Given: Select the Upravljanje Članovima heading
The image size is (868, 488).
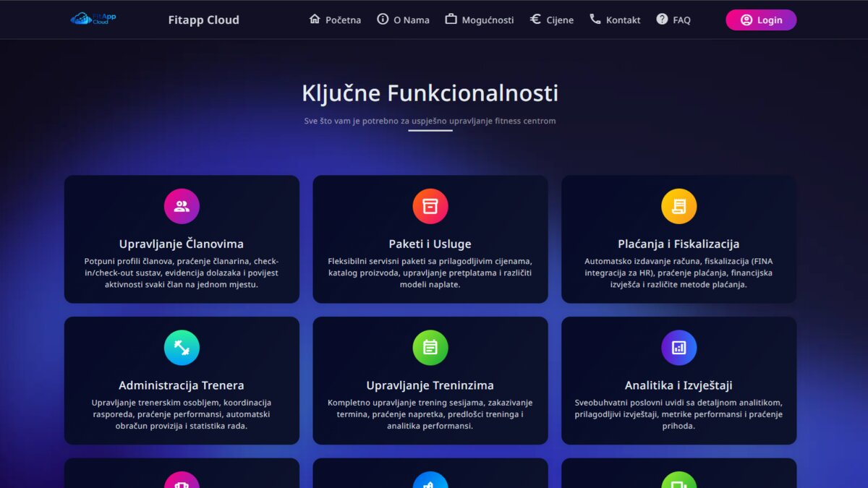Looking at the screenshot, I should click(182, 244).
